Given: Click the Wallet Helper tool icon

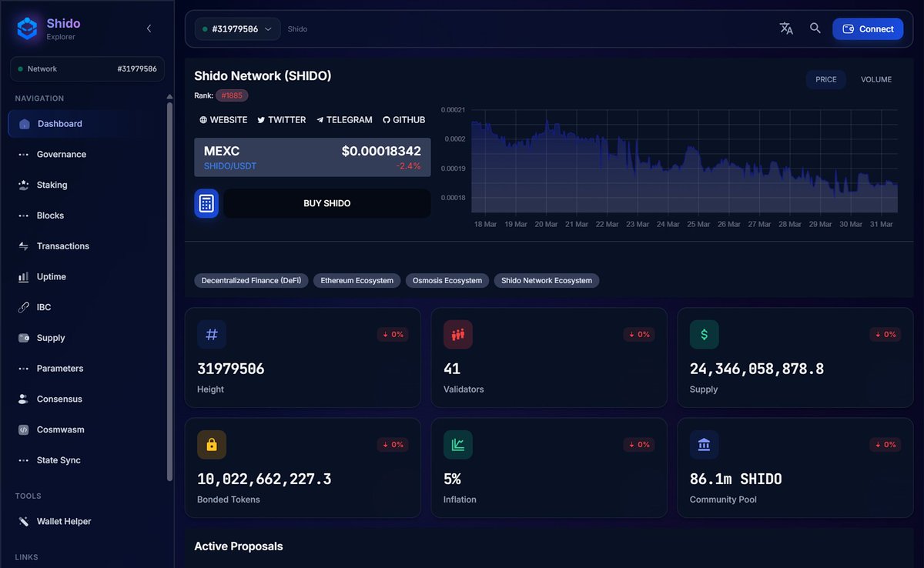Looking at the screenshot, I should [23, 521].
